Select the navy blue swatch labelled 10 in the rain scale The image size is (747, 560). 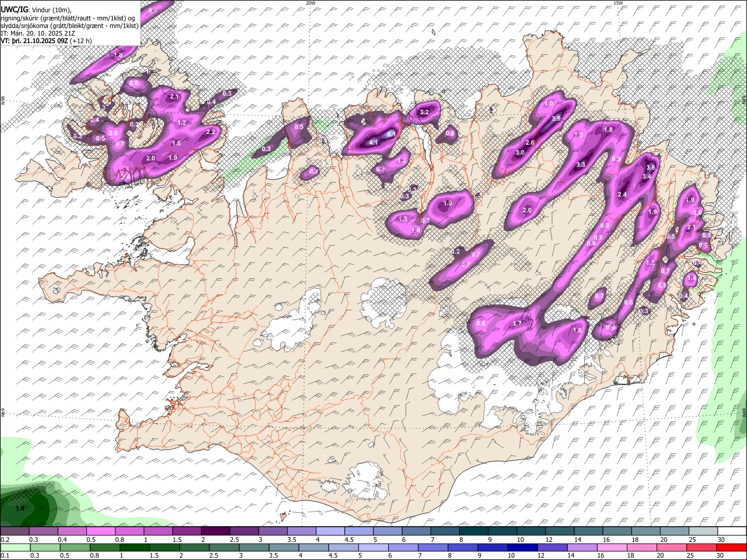coord(521,547)
